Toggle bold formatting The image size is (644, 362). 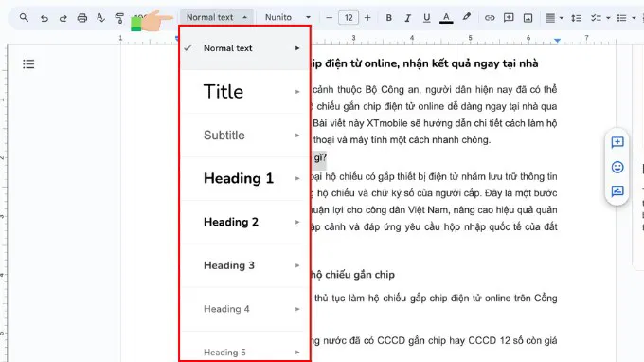click(x=389, y=18)
